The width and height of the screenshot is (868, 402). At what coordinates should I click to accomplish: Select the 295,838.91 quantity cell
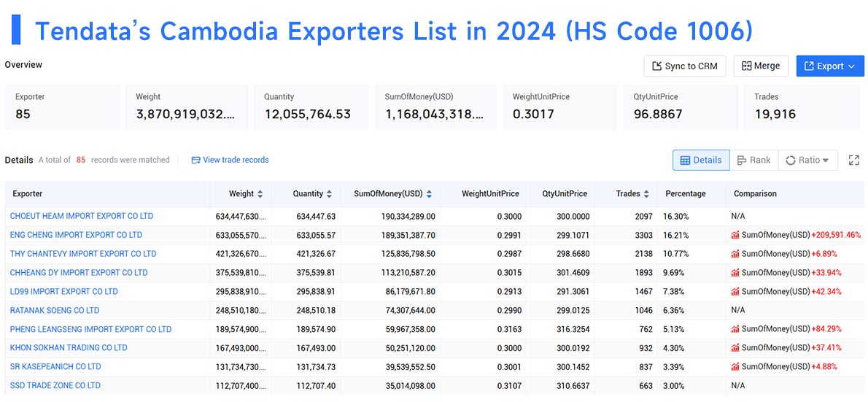316,291
